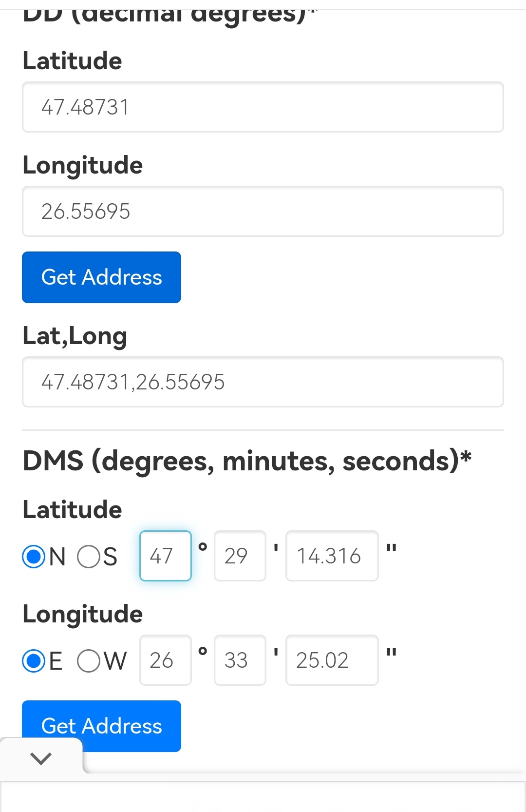Image resolution: width=526 pixels, height=812 pixels.
Task: Click the DMS (degrees, minutes, seconds) heading
Action: coord(247,461)
